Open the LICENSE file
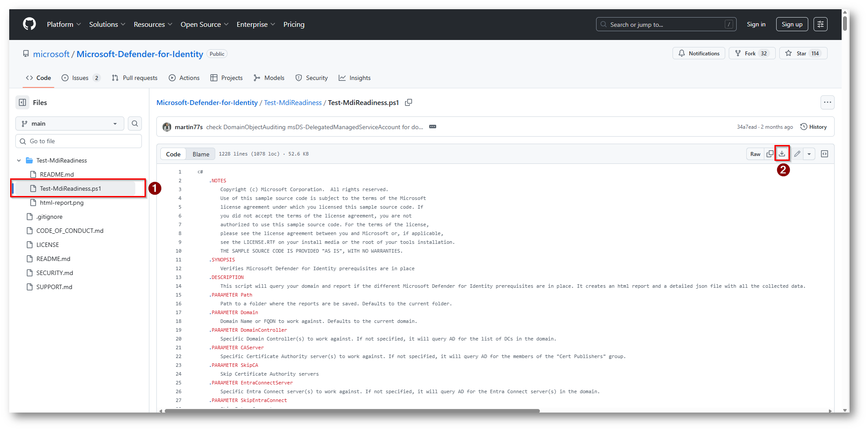Viewport: 868px width, 431px height. [47, 245]
